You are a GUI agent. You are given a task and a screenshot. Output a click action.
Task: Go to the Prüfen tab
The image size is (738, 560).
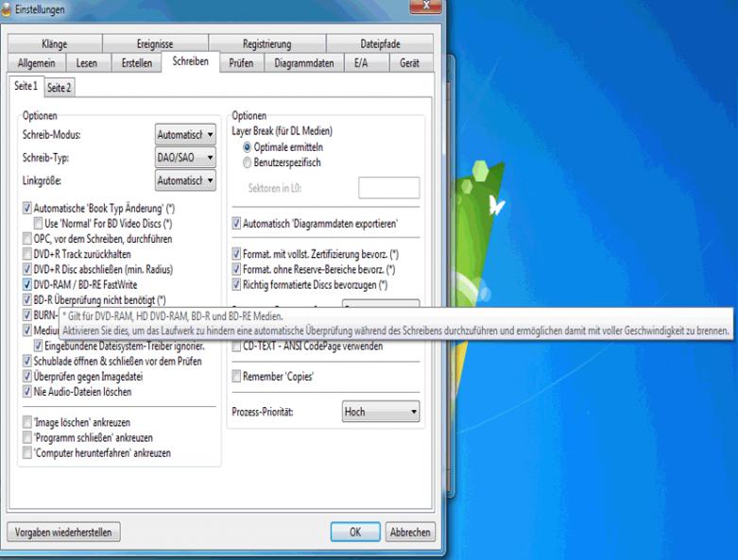241,63
